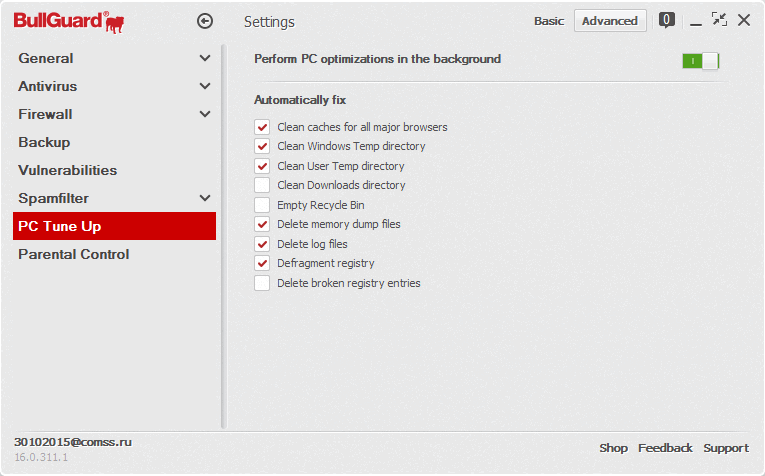Uncheck Clean User Temp directory
This screenshot has height=476, width=765.
262,166
